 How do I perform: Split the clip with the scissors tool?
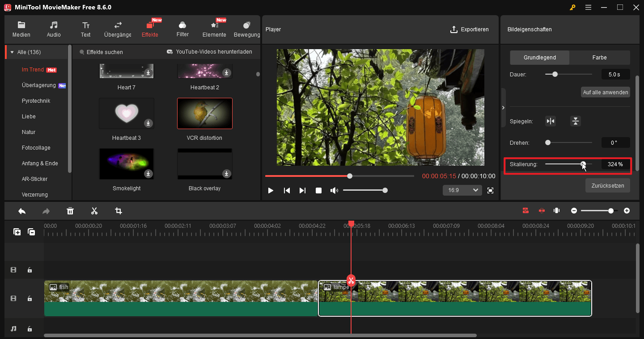pyautogui.click(x=94, y=210)
